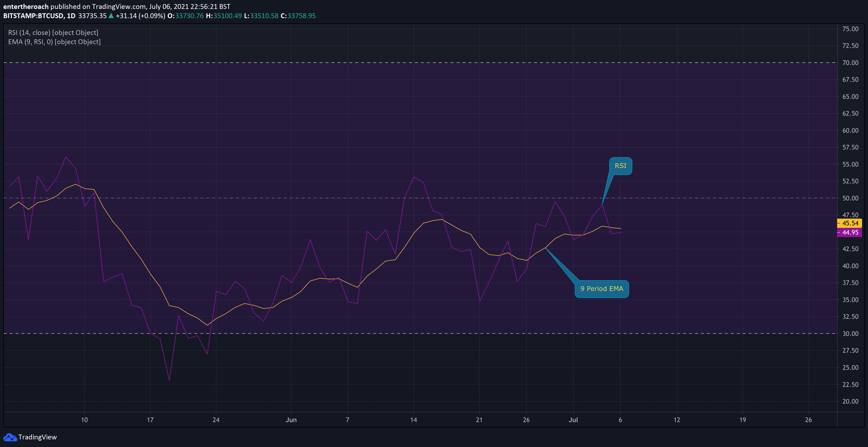Click the 70.00 overbought axis label
Image resolution: width=868 pixels, height=447 pixels.
(850, 63)
